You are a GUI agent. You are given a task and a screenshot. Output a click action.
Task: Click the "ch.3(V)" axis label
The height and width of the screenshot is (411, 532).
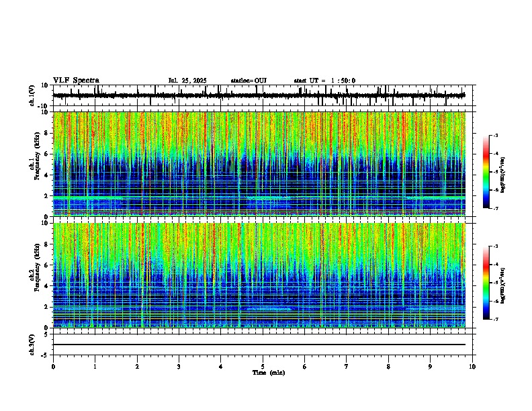[x=32, y=345]
